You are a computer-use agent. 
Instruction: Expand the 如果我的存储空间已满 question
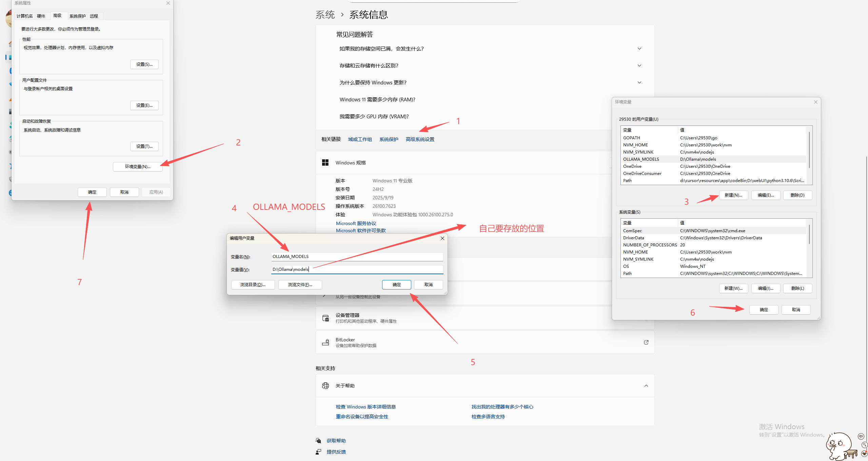(x=639, y=49)
